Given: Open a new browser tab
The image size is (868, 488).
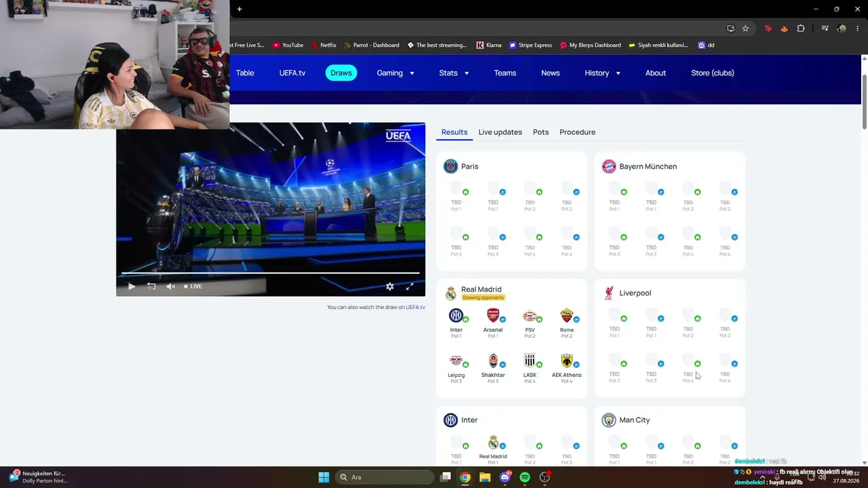Looking at the screenshot, I should [239, 9].
